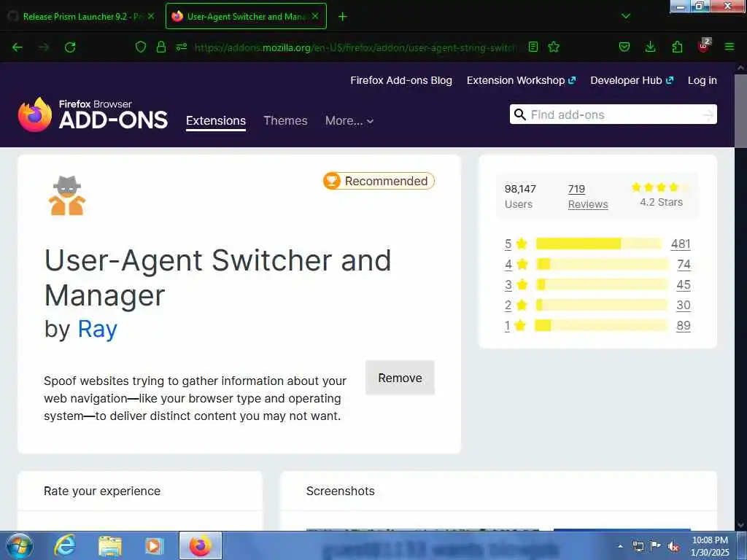The height and width of the screenshot is (560, 747).
Task: Open the network tray icon
Action: tap(638, 546)
